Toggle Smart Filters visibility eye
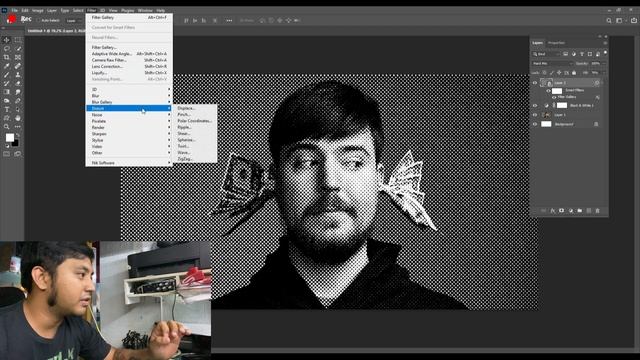Viewport: 640px width, 360px height. [549, 91]
